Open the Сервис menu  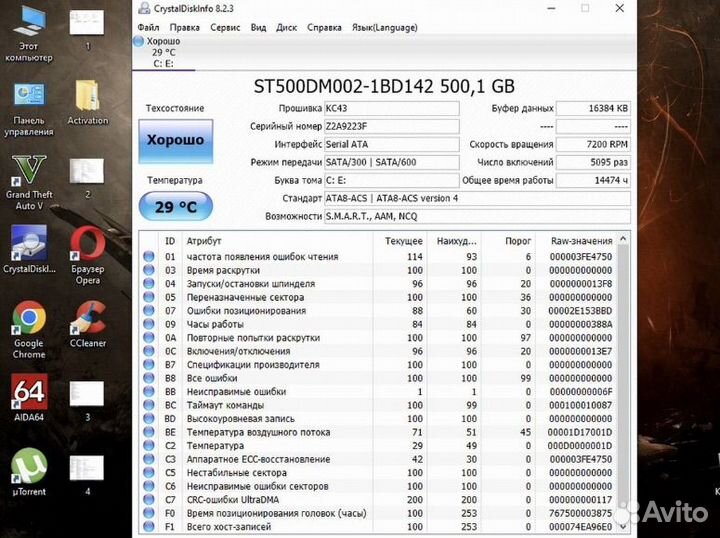pyautogui.click(x=225, y=27)
